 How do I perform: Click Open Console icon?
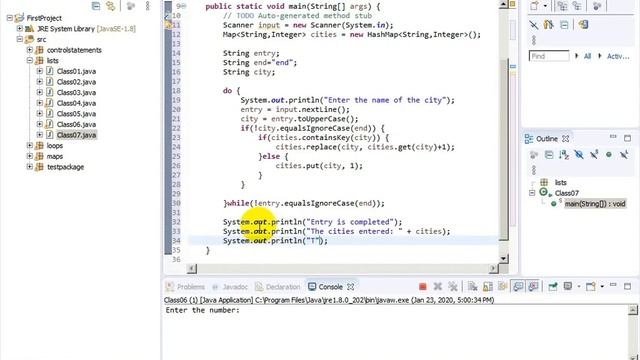pyautogui.click(x=590, y=287)
